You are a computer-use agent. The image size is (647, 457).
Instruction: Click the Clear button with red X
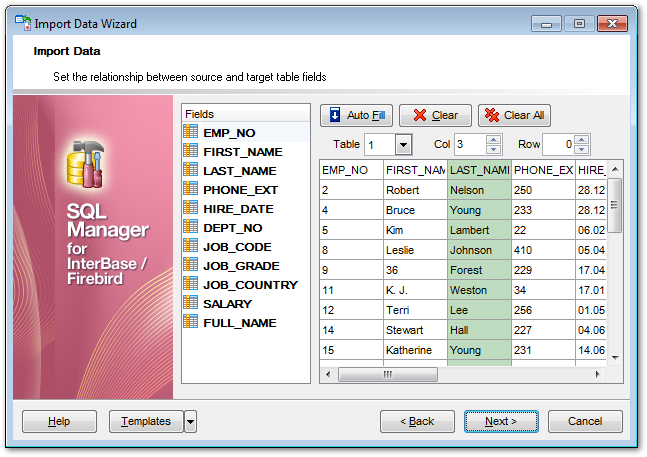[434, 115]
